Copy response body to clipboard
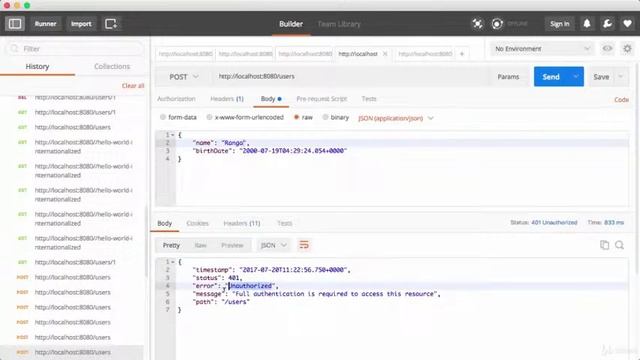Screen dimensions: 640x360 click(604, 245)
